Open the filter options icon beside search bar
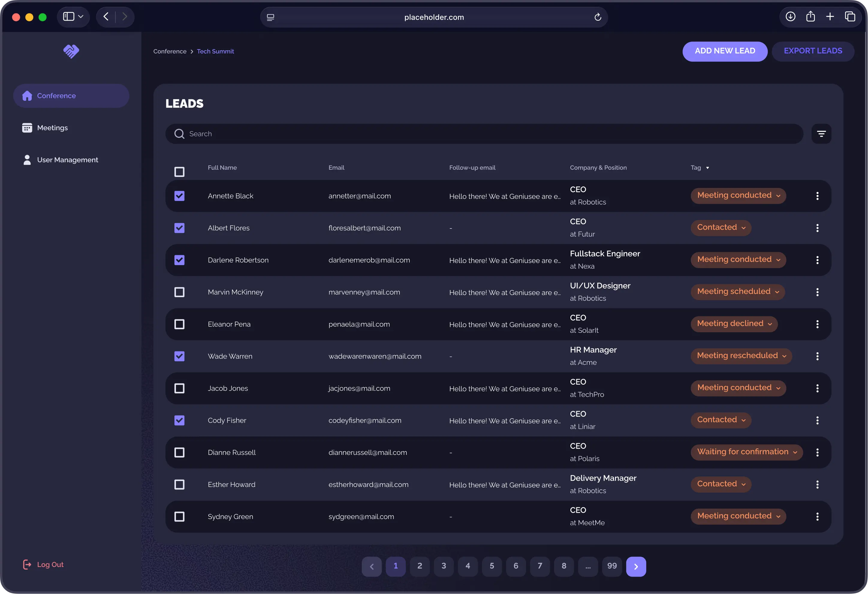This screenshot has height=594, width=868. (821, 133)
